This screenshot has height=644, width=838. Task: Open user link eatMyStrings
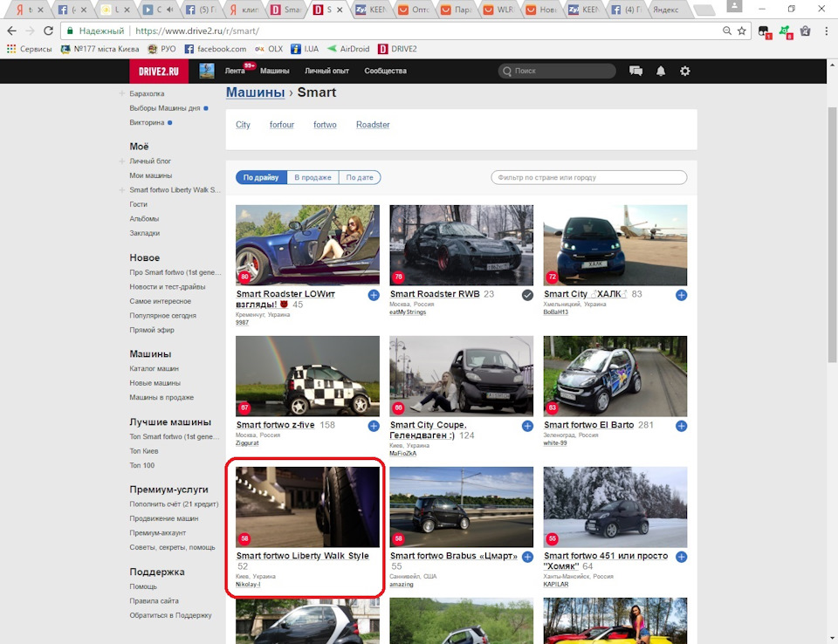pyautogui.click(x=408, y=312)
